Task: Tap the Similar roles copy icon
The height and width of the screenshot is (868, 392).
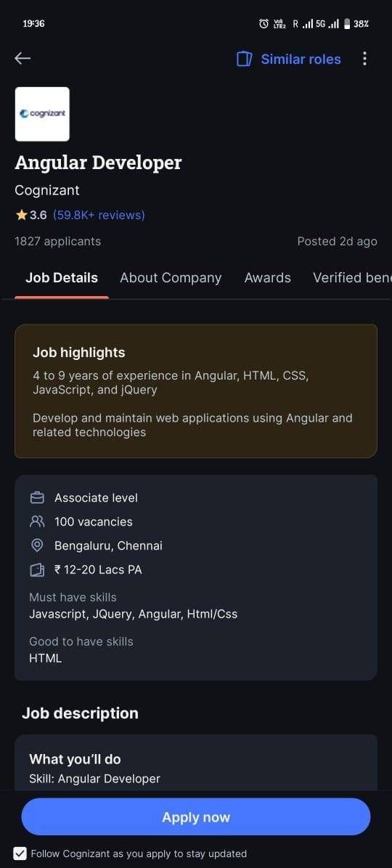Action: tap(244, 59)
